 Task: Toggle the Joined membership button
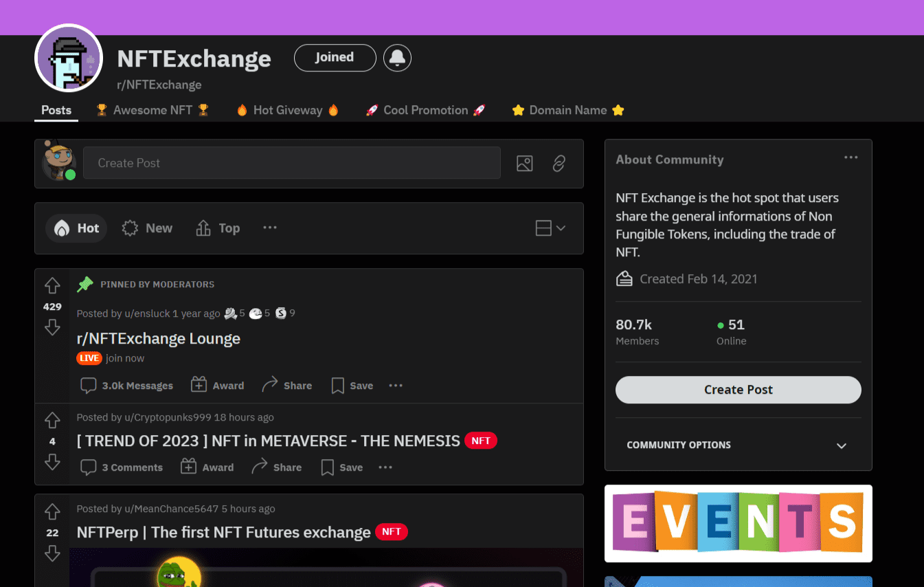click(335, 58)
